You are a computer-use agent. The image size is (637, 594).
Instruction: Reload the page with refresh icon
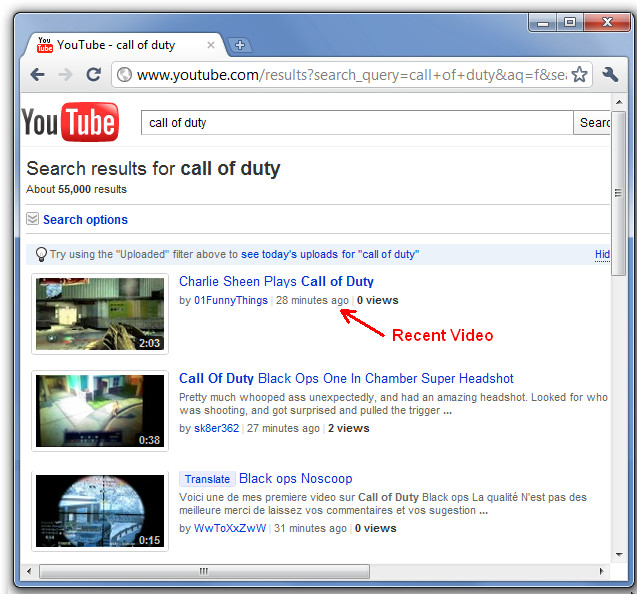93,74
